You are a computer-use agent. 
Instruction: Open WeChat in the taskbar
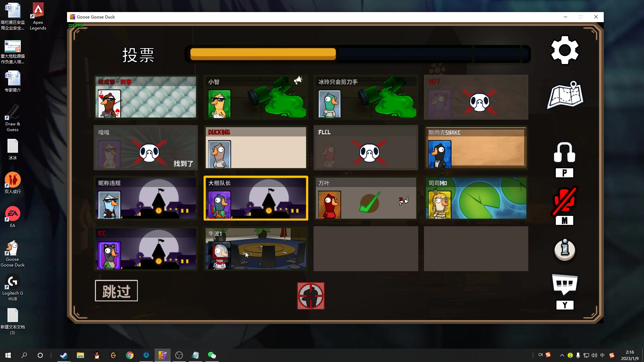(212, 355)
